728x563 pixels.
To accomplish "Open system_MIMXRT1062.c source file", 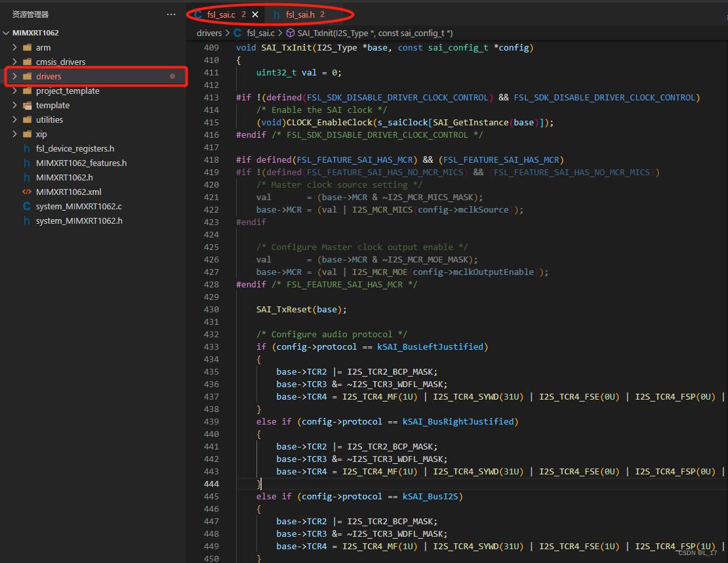I will click(x=79, y=206).
